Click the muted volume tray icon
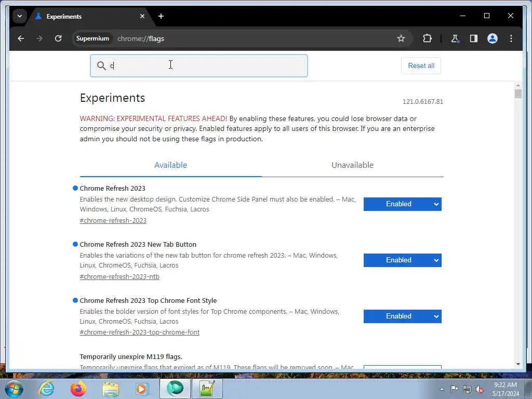Screen dimensions: 532x399 [x=480, y=389]
